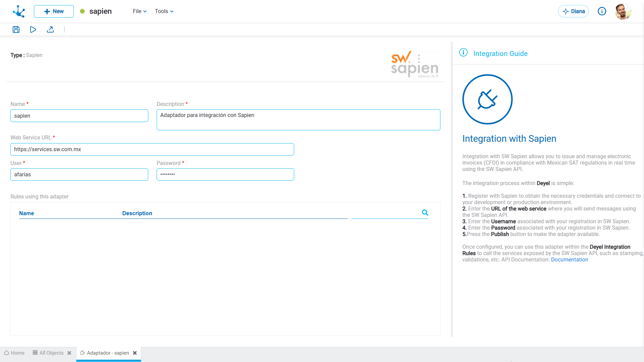644x362 pixels.
Task: Publish the adapter with the export icon
Action: pos(50,29)
